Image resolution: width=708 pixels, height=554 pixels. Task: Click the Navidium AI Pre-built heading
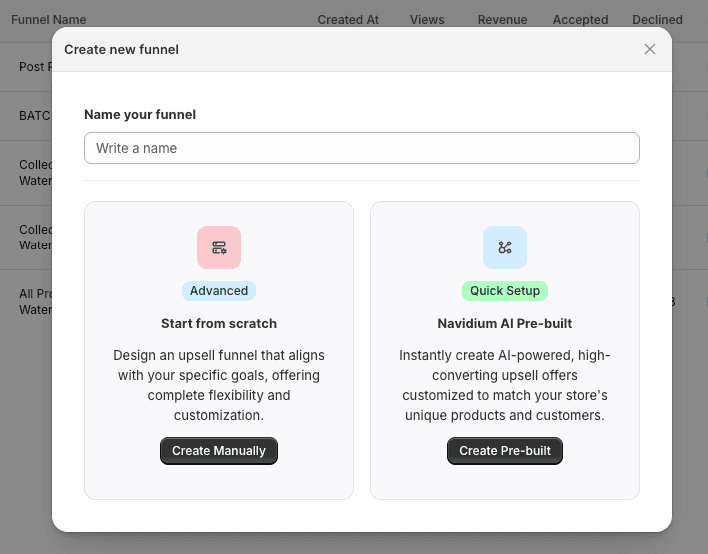click(505, 323)
